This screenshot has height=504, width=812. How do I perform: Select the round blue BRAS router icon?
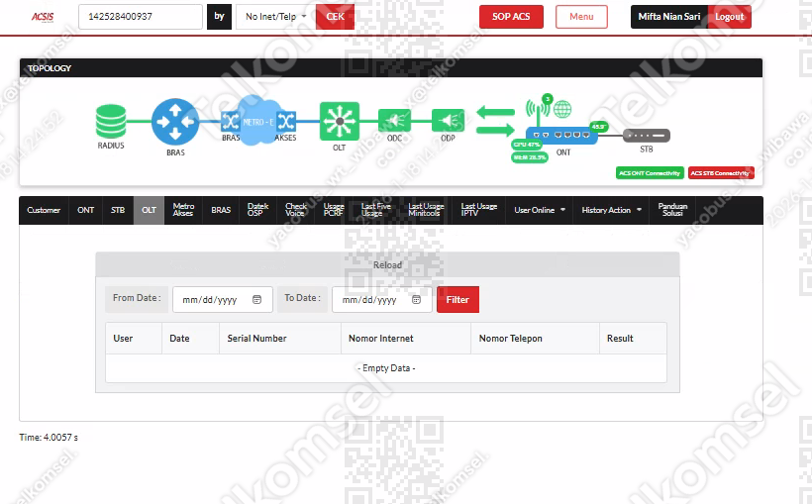175,122
